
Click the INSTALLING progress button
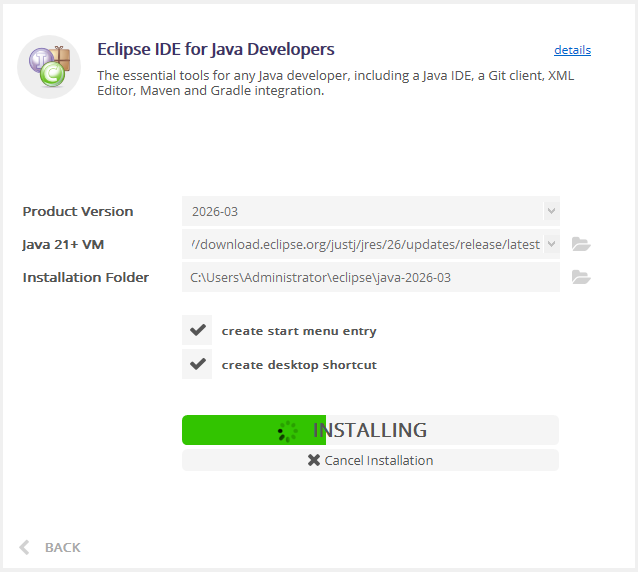(x=370, y=430)
